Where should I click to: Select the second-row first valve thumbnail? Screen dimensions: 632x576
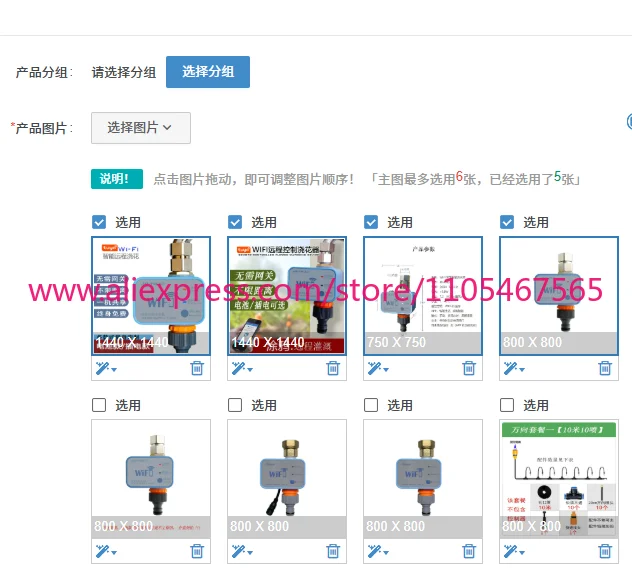point(151,479)
